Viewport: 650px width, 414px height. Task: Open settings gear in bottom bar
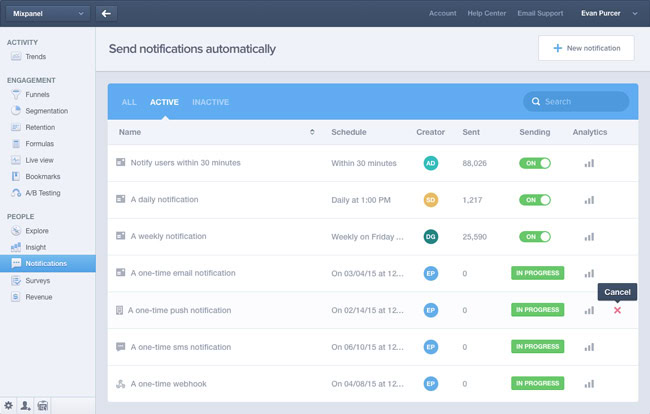click(x=8, y=405)
